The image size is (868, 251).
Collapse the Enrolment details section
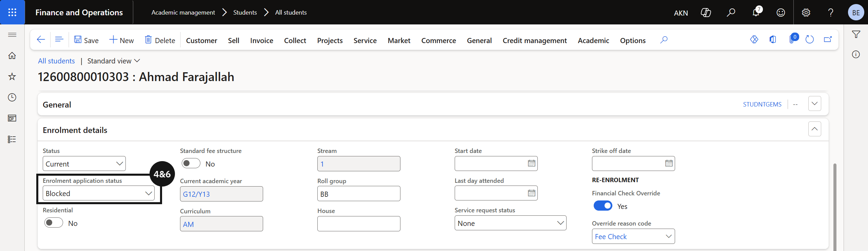click(x=814, y=129)
